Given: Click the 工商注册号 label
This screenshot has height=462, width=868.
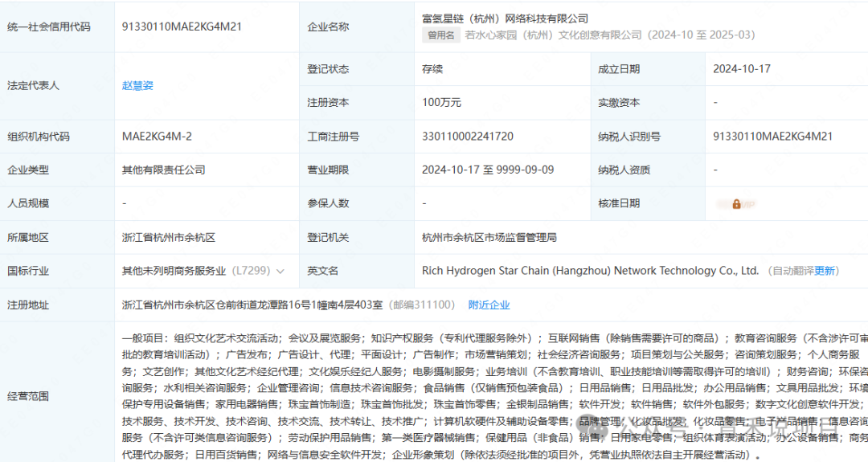Looking at the screenshot, I should click(334, 137).
